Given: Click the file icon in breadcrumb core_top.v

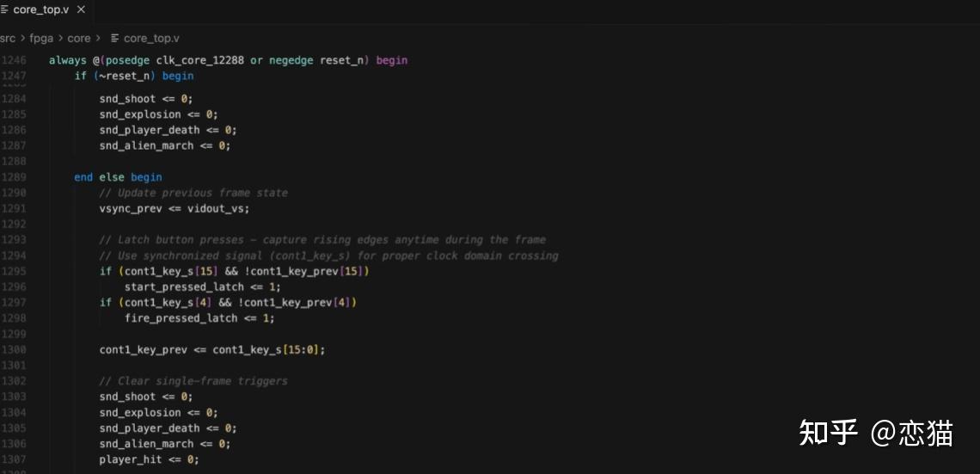Looking at the screenshot, I should (x=114, y=39).
